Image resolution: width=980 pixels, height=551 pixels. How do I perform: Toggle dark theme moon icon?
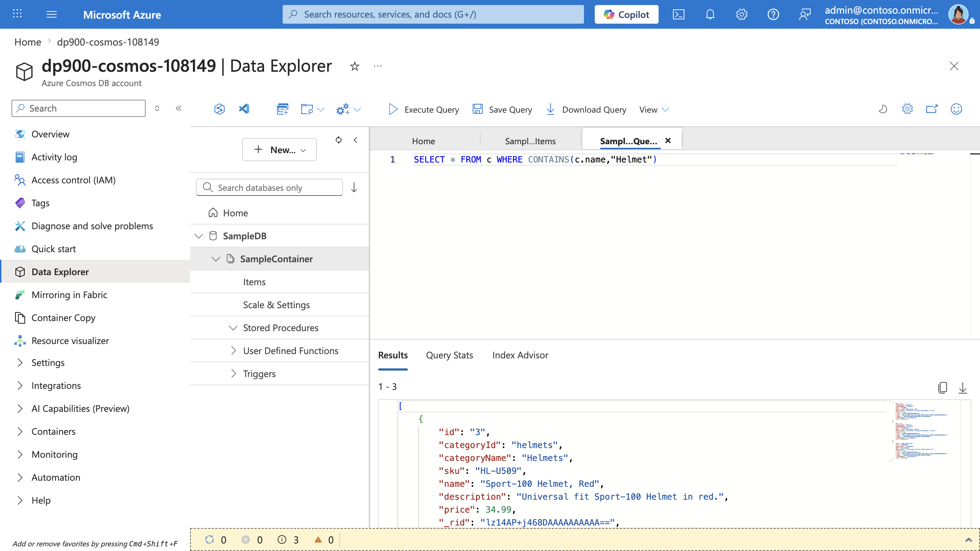[x=882, y=109]
